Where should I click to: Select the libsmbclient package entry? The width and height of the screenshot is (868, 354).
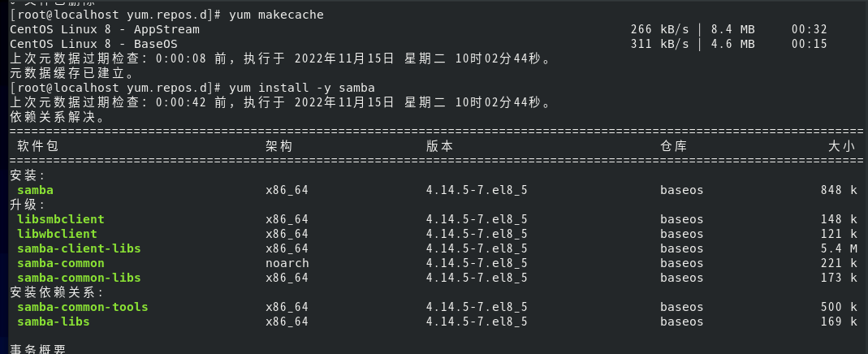tap(60, 219)
